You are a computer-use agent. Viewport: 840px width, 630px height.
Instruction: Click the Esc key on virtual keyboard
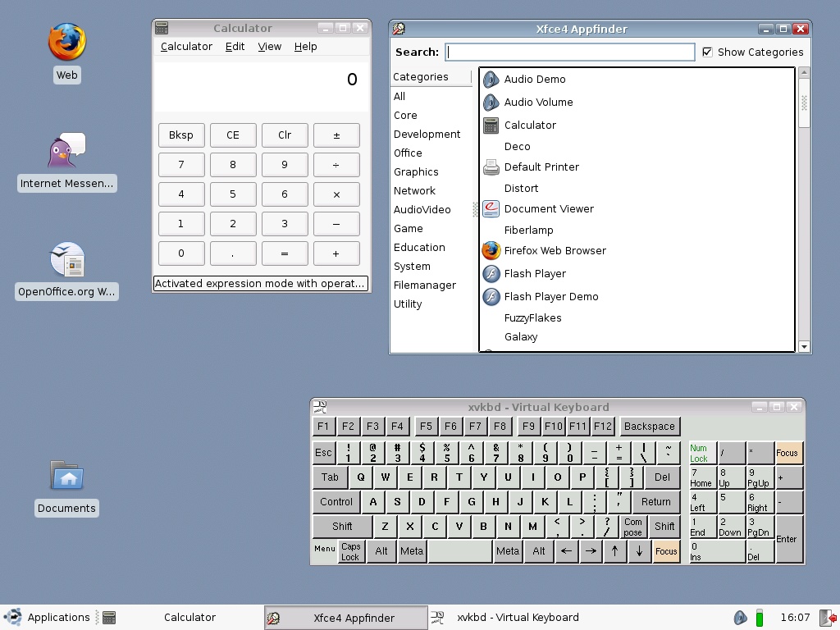click(x=323, y=453)
